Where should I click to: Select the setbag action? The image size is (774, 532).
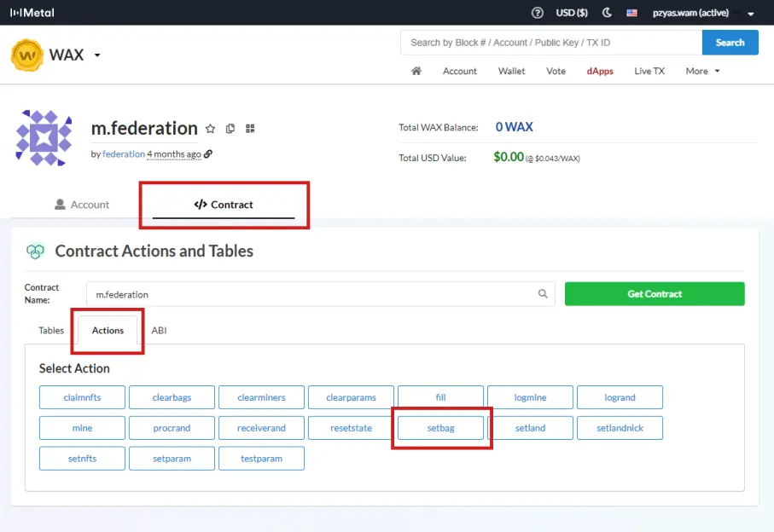441,428
